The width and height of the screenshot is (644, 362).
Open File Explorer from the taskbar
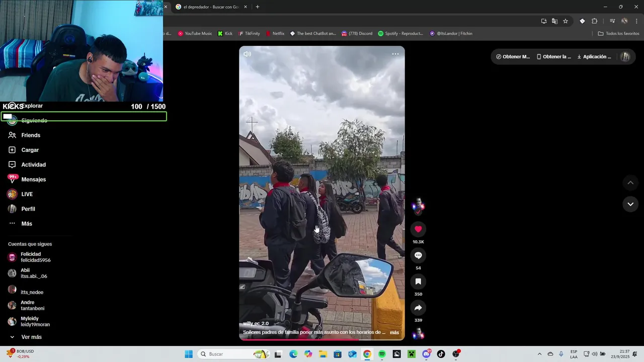click(323, 354)
